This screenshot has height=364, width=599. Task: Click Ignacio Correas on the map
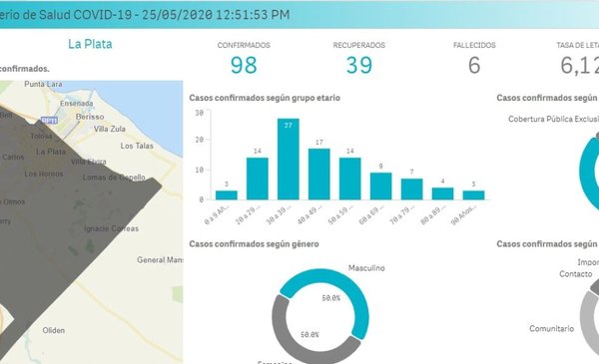click(x=111, y=228)
